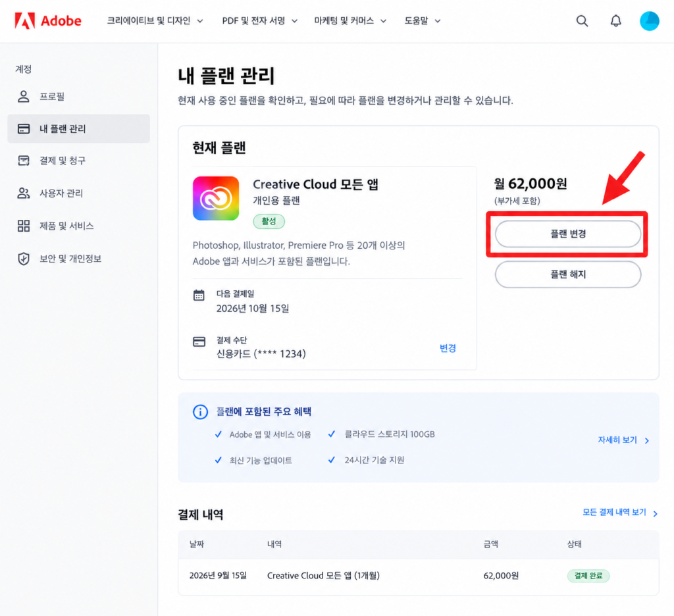674x616 pixels.
Task: Open 사용자 관리 in the sidebar
Action: coord(79,193)
